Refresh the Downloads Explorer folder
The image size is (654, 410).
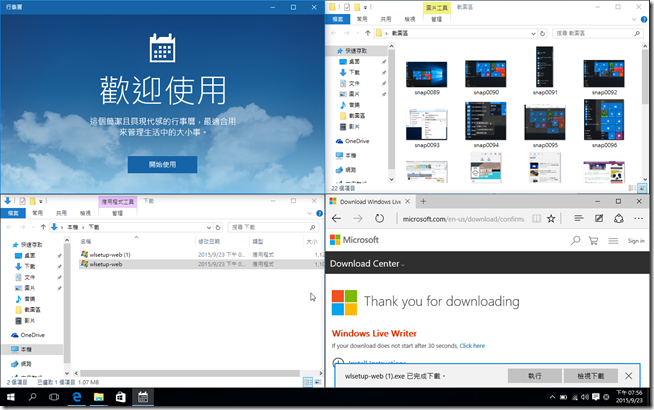point(218,227)
